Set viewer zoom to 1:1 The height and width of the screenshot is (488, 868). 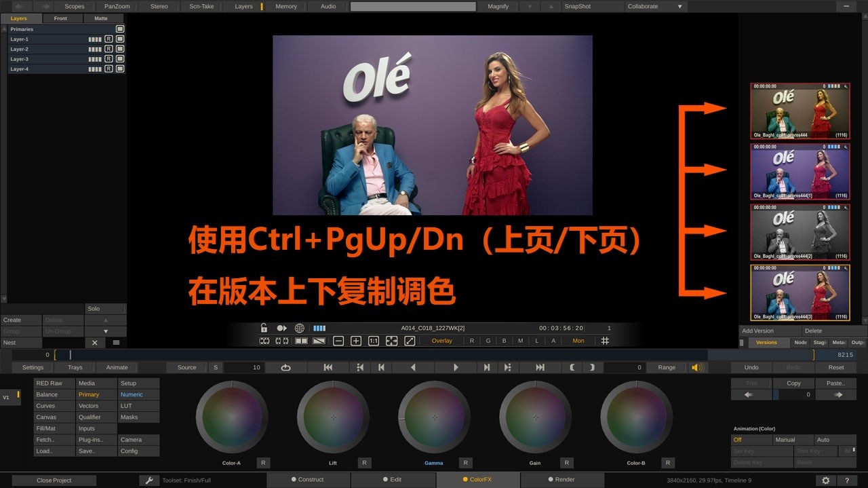pyautogui.click(x=374, y=341)
